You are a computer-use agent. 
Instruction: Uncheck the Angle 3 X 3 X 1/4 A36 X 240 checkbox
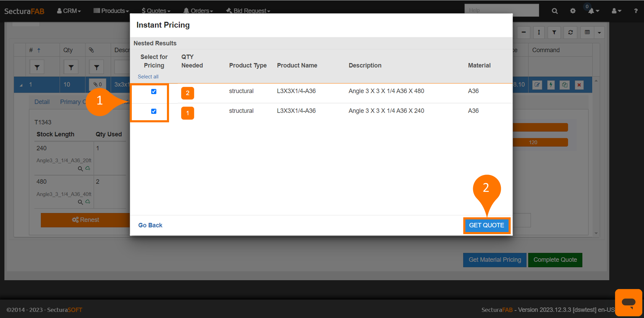154,111
